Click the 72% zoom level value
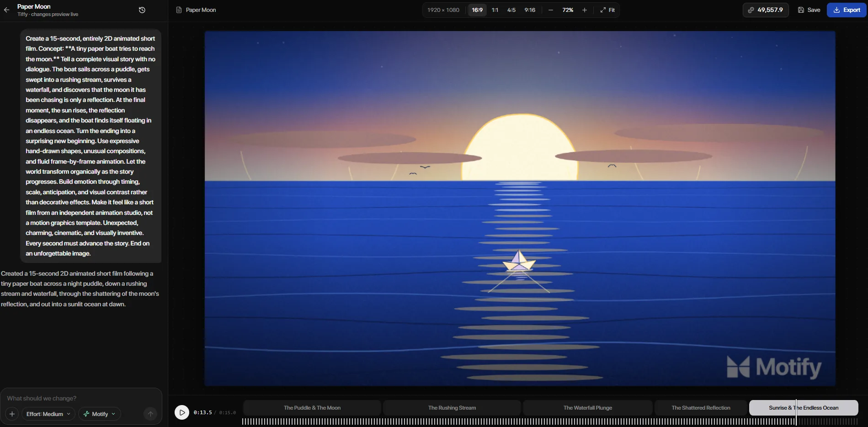 (x=568, y=10)
